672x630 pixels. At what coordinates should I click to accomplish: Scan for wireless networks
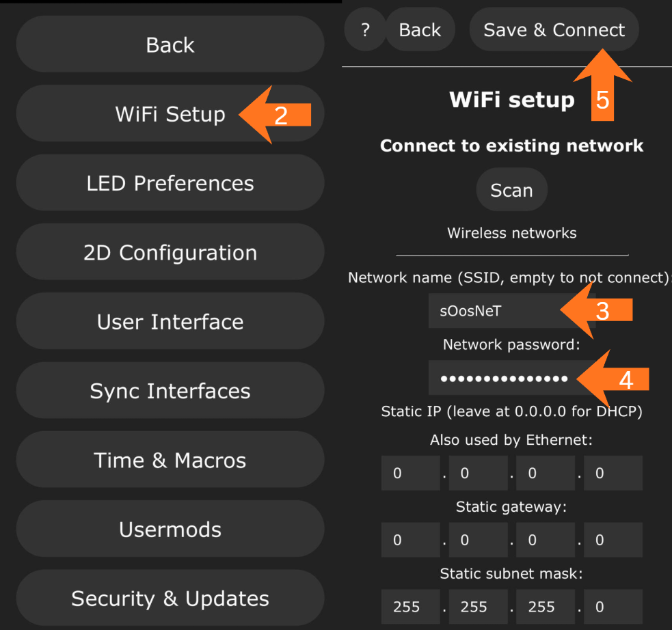click(511, 191)
